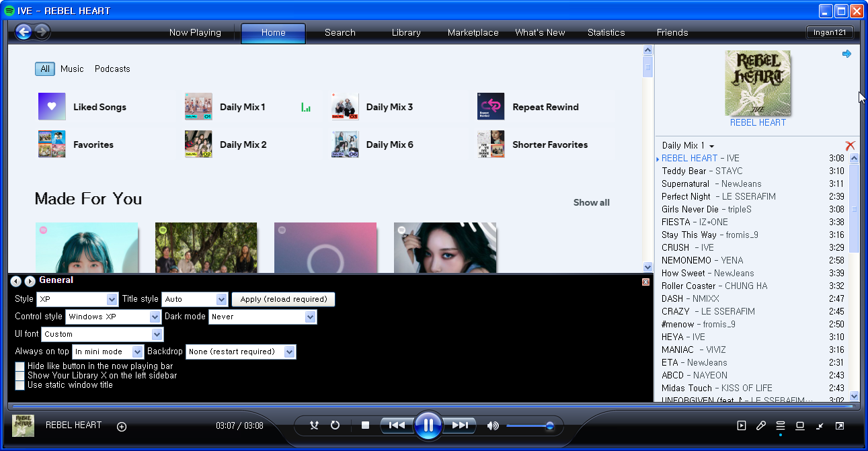Open the Favorites playlist tile

106,145
